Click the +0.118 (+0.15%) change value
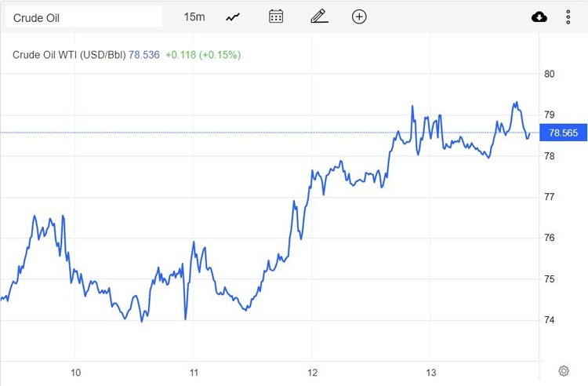This screenshot has width=588, height=386. coord(203,55)
